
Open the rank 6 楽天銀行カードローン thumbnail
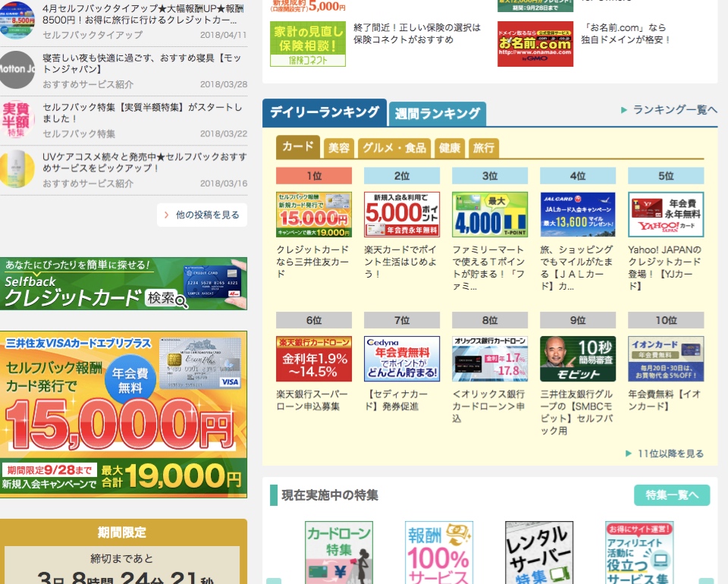click(x=314, y=359)
